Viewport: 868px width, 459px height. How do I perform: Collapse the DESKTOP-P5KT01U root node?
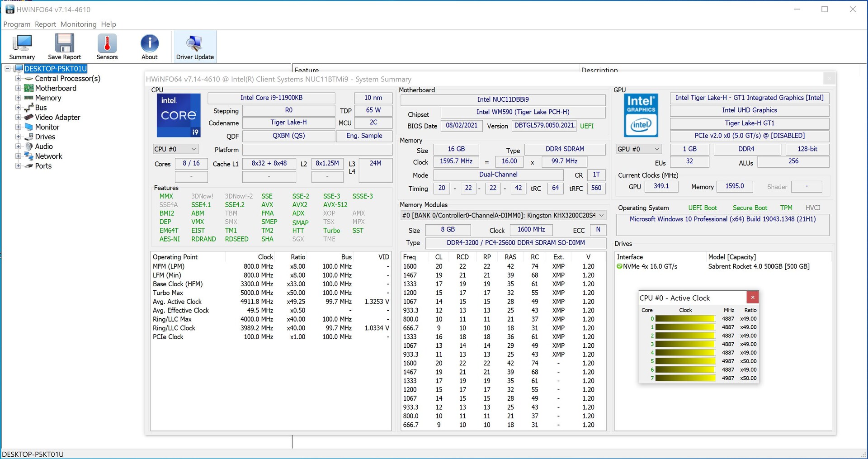(x=8, y=69)
